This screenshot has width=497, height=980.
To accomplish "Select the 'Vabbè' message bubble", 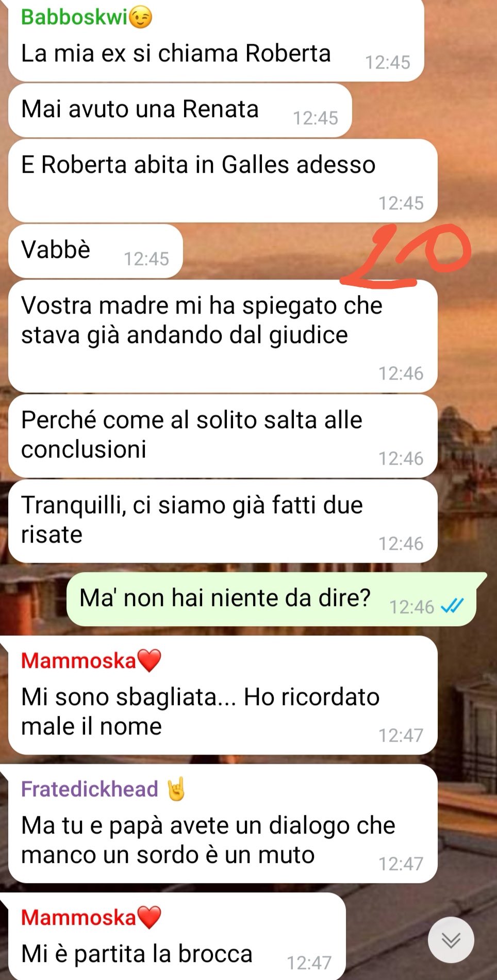I will [95, 251].
